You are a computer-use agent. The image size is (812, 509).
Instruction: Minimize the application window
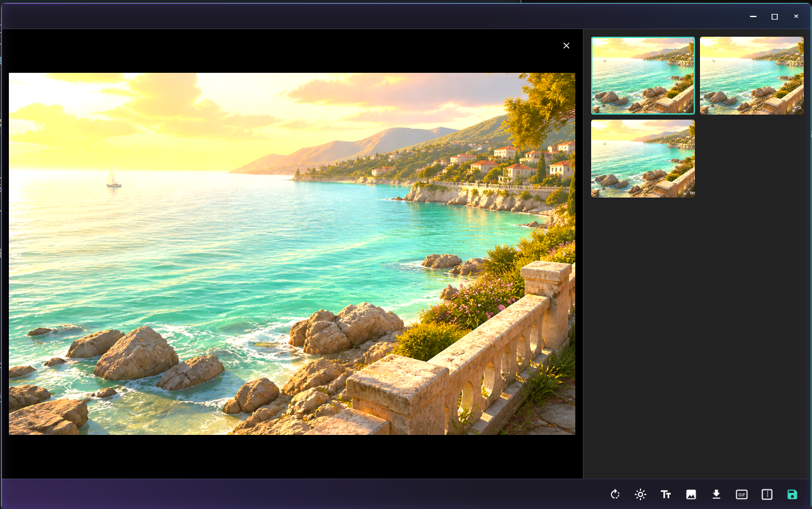click(753, 16)
